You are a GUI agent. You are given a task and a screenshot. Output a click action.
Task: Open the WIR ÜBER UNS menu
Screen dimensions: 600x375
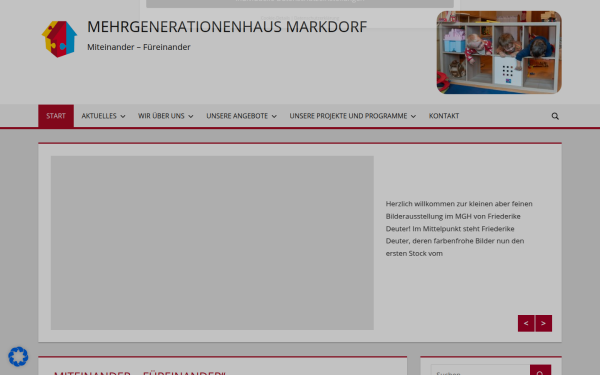tap(161, 116)
